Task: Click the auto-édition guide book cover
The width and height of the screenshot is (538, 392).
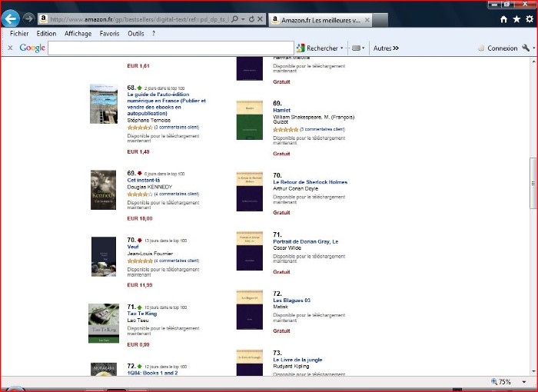Action: coord(104,104)
